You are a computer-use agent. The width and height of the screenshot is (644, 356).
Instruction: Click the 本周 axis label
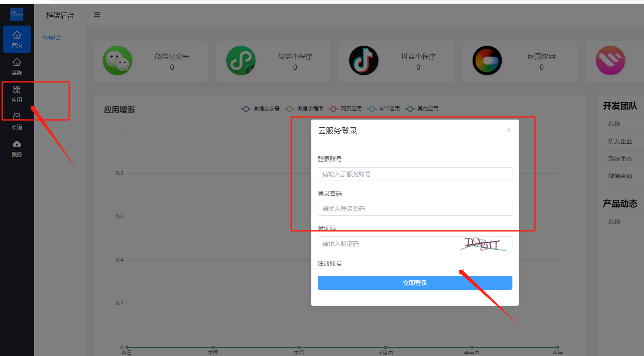tap(213, 353)
